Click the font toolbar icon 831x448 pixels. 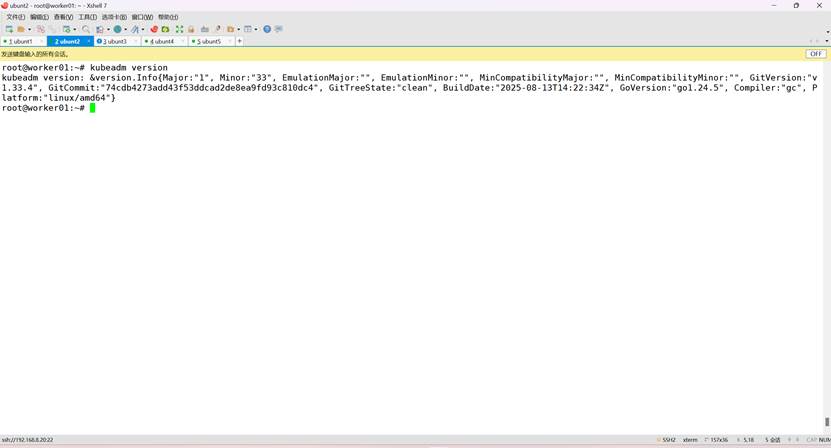135,29
